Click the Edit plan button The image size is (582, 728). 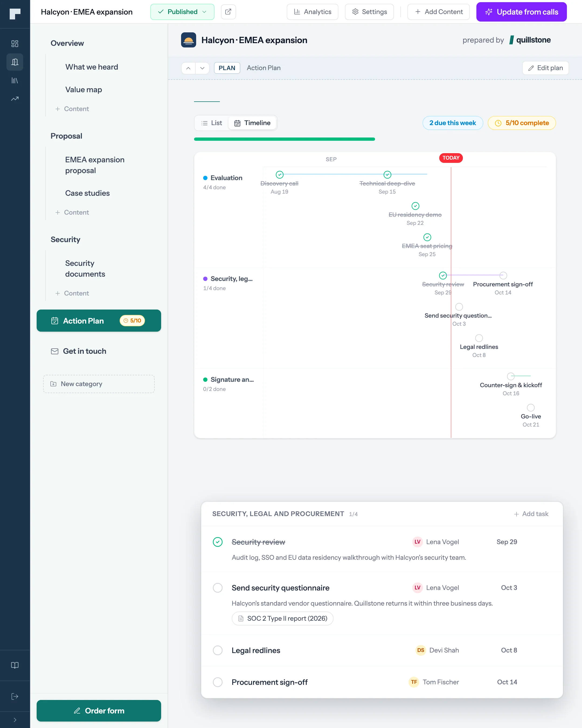[x=545, y=68]
